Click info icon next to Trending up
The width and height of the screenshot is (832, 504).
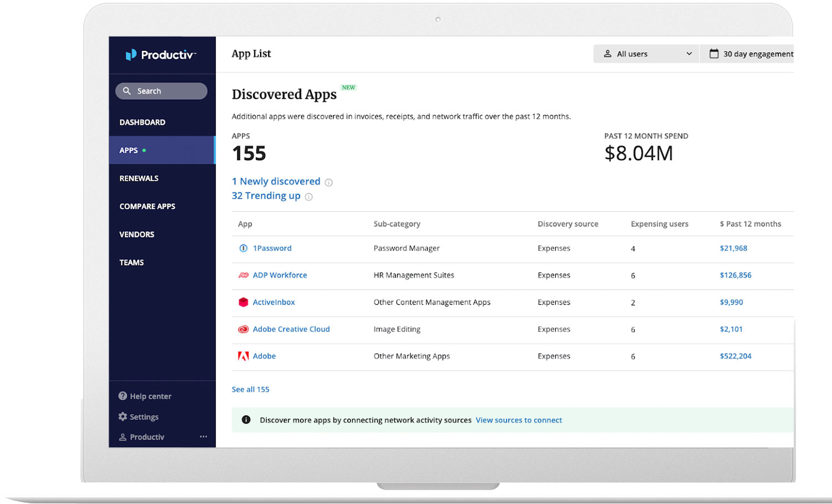309,197
